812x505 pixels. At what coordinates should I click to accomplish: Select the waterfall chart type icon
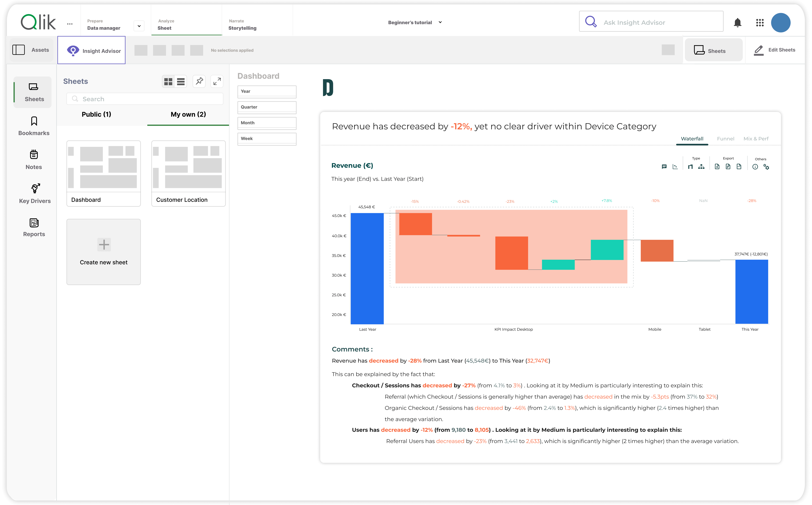pos(690,167)
